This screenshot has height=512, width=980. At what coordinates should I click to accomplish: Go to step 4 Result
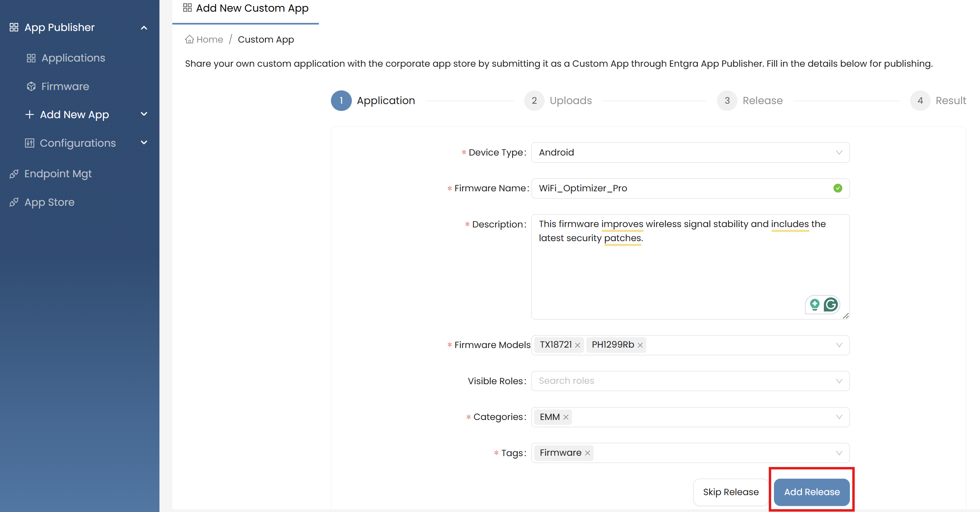[938, 100]
